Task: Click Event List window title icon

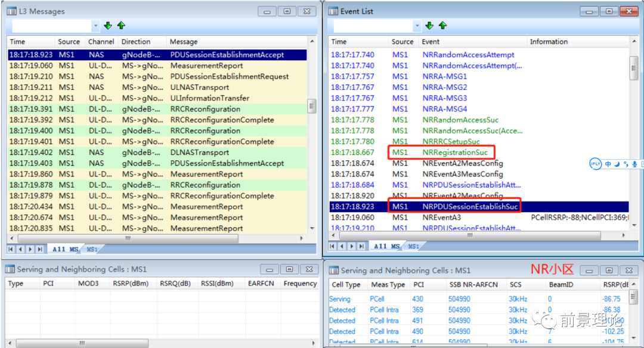Action: [x=333, y=11]
